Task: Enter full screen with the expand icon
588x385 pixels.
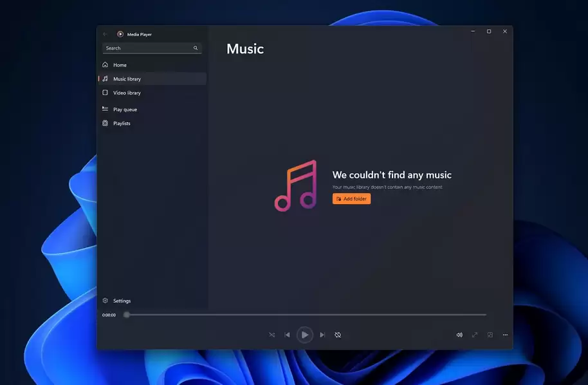Action: coord(475,335)
